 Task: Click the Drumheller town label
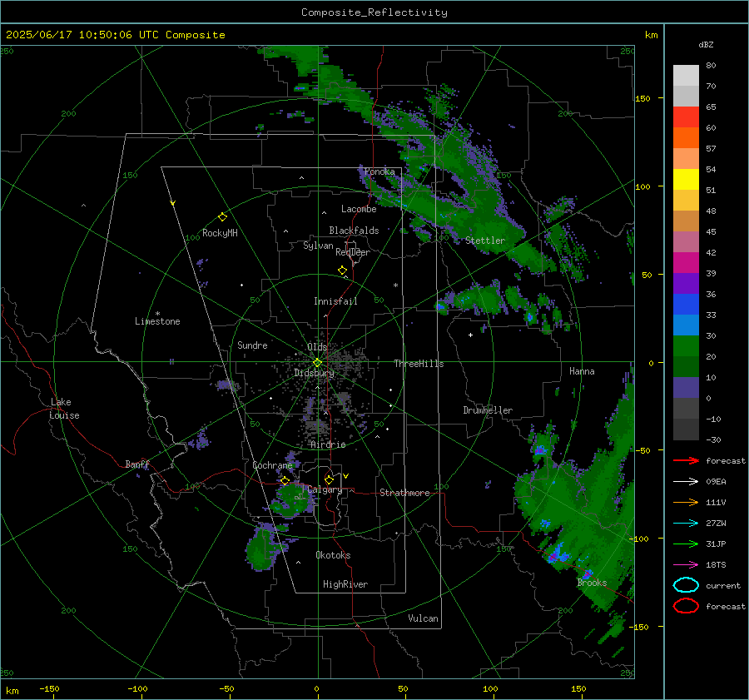click(488, 410)
